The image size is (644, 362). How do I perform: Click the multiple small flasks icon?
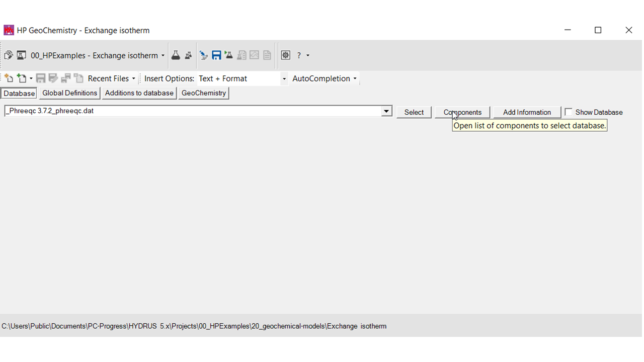(188, 55)
